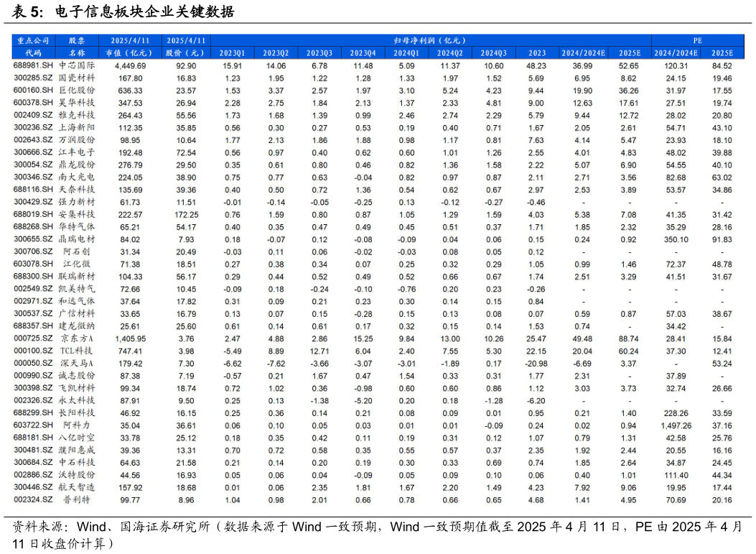
Task: Select company name 中石科技
Action: [x=77, y=462]
